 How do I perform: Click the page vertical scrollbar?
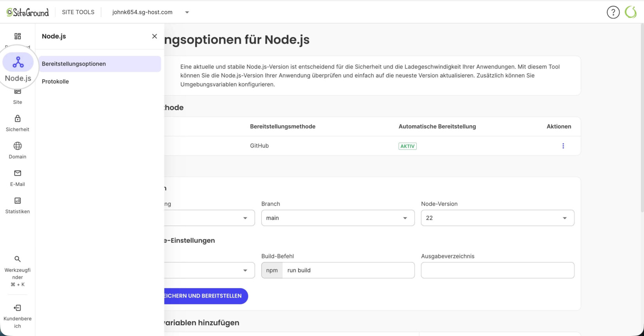[x=642, y=117]
